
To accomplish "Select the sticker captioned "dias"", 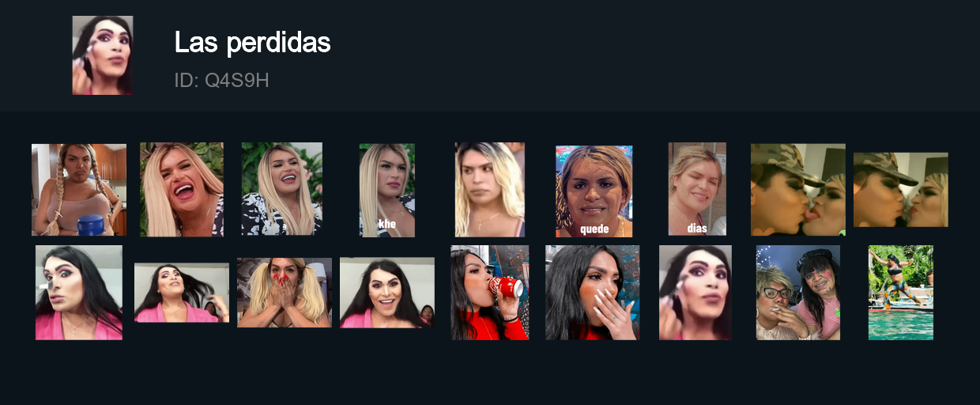I will (697, 189).
